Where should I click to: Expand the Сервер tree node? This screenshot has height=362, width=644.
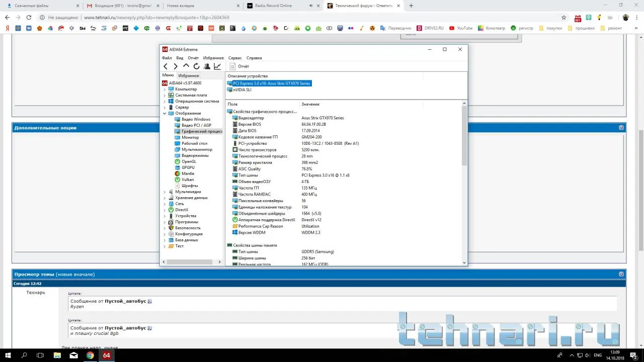pos(165,108)
